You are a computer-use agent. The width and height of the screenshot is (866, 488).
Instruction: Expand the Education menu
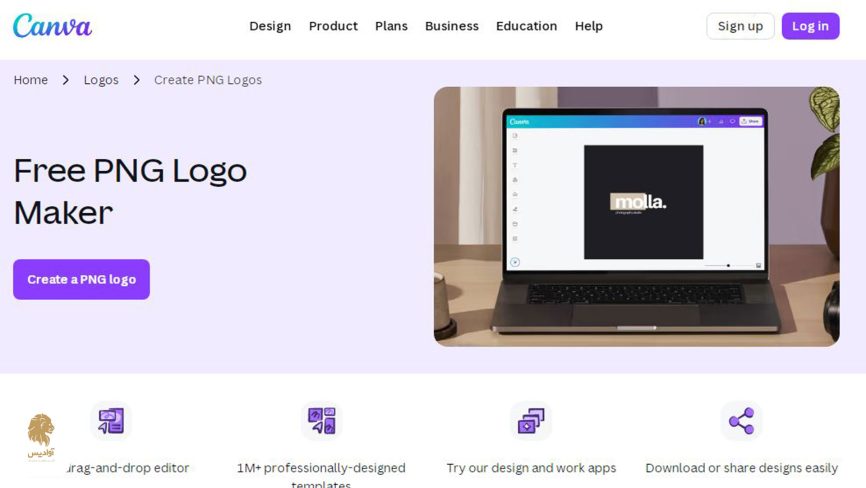coord(526,26)
